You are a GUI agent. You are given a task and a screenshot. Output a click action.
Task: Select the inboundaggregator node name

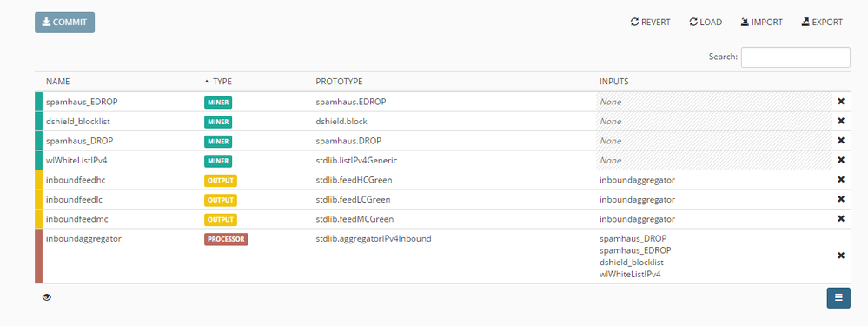(83, 238)
